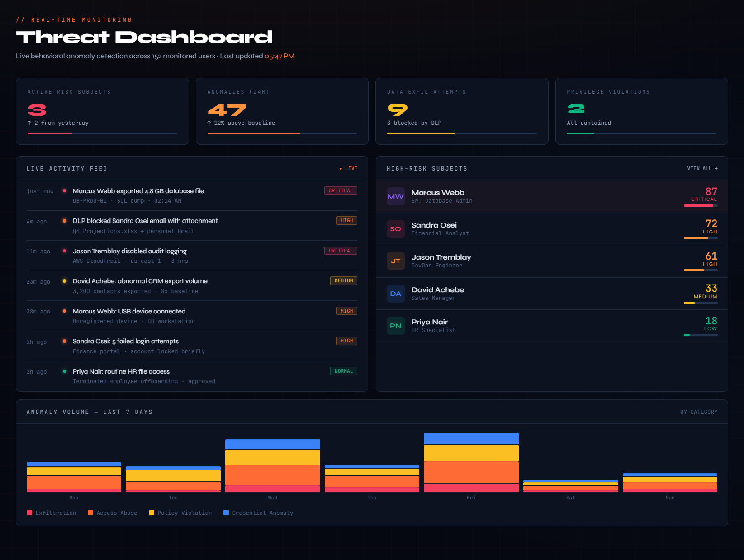Open the Data Exfil Attempts stat card
744x560 pixels.
pyautogui.click(x=461, y=111)
